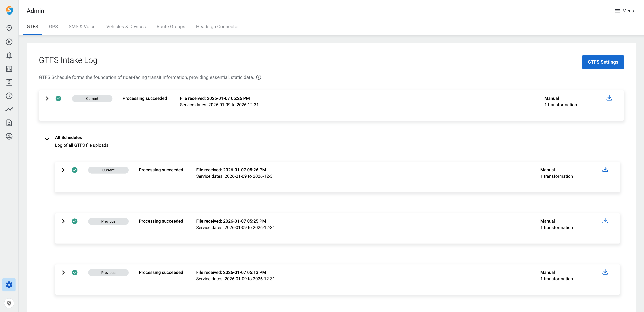This screenshot has height=312, width=644.
Task: Select the play circle icon in sidebar
Action: (9, 42)
